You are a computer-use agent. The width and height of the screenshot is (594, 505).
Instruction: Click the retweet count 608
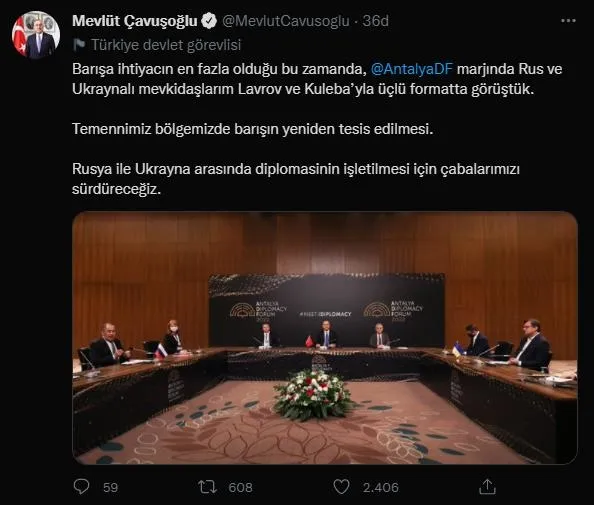click(241, 487)
